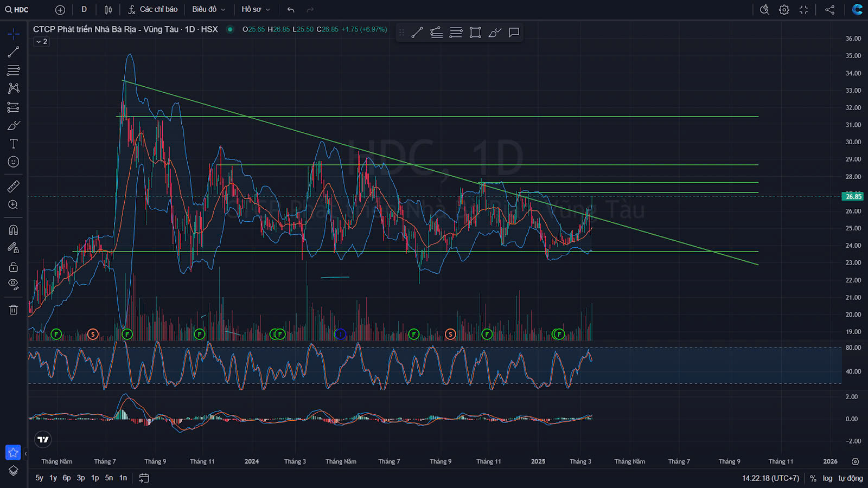Image resolution: width=868 pixels, height=488 pixels.
Task: Open the object tree layers panel
Action: pos(14,471)
